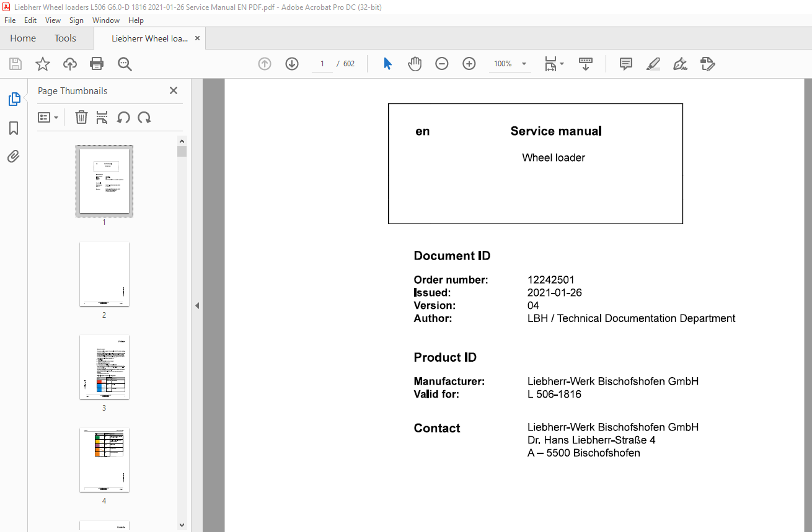Select page 3 thumbnail

[104, 367]
